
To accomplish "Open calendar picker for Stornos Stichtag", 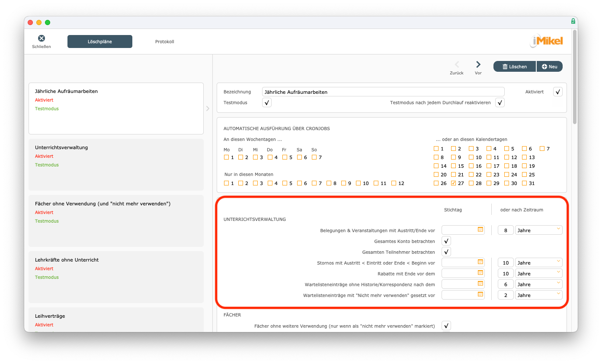I will click(480, 262).
